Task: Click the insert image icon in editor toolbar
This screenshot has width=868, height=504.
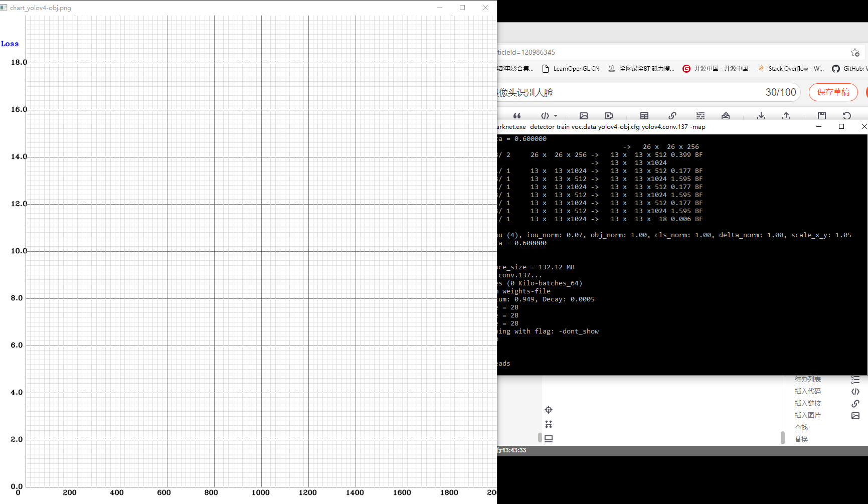Action: (584, 116)
